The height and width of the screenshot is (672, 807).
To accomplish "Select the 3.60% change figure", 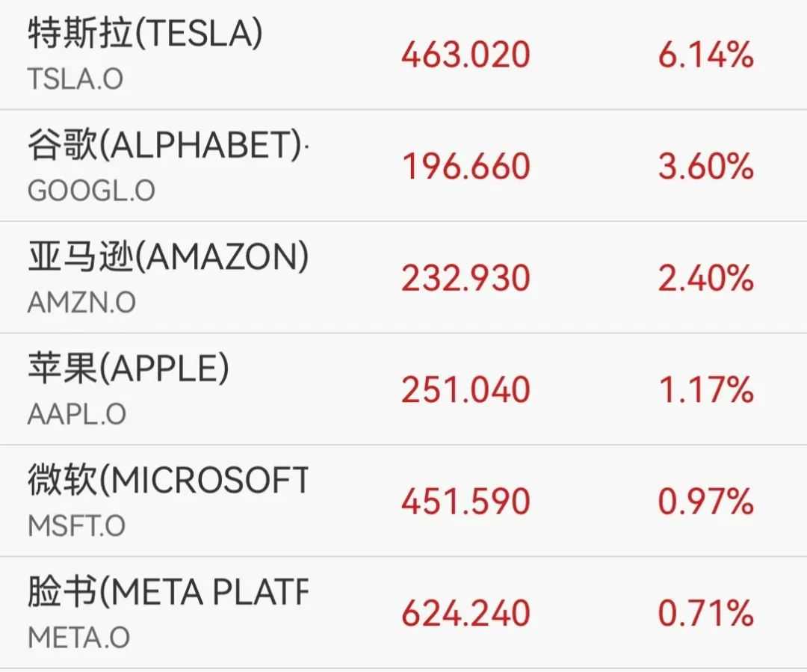I will click(705, 167).
